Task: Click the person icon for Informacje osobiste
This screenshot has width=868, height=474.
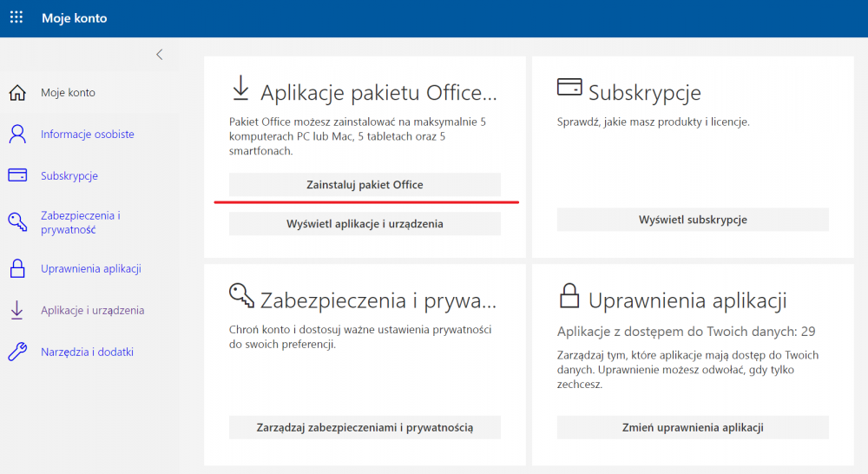Action: (x=17, y=135)
